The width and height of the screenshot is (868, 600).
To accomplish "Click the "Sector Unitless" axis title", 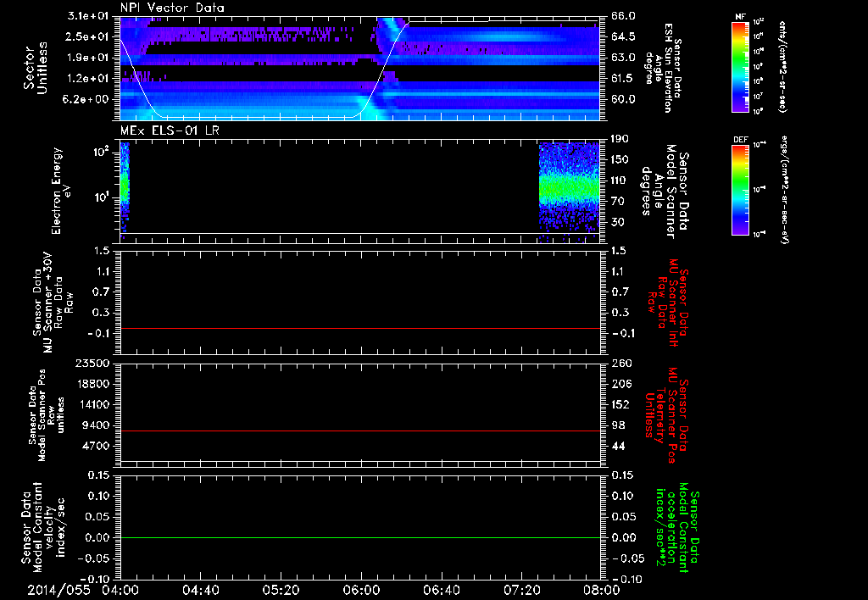I will coord(36,68).
